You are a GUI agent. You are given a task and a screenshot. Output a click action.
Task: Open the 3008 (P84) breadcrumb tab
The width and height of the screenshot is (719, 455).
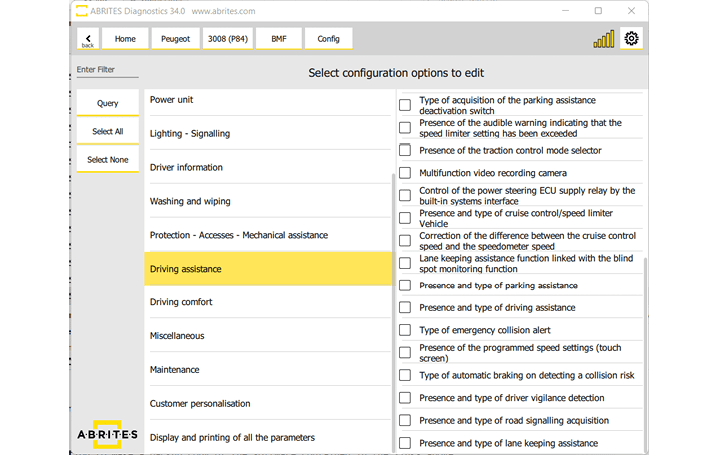tap(227, 39)
